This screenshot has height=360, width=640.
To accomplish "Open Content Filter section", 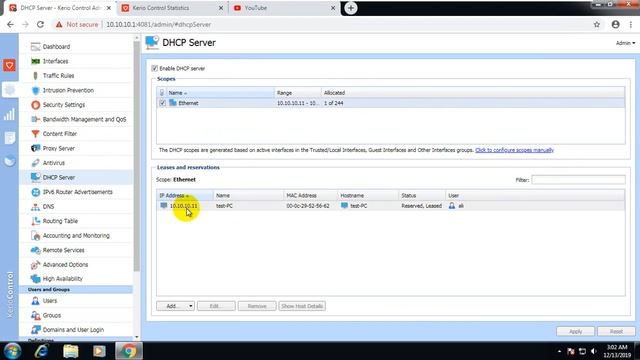I will click(59, 134).
